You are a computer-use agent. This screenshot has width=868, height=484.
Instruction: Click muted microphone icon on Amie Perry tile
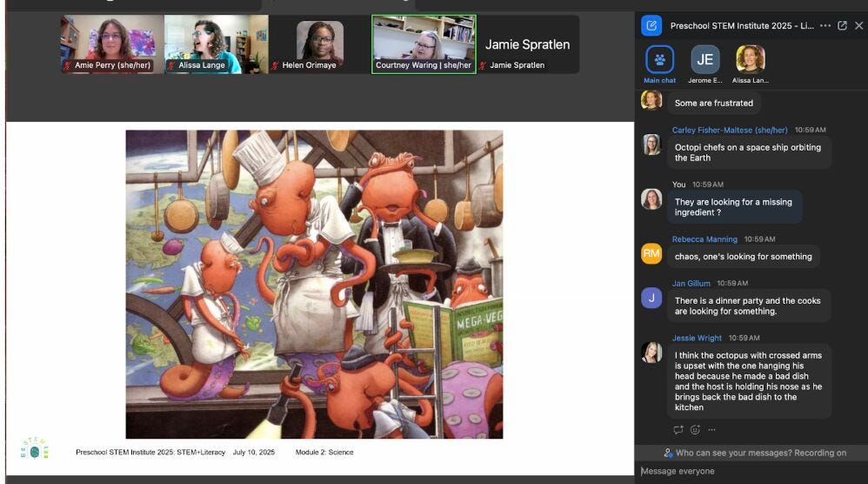click(68, 65)
